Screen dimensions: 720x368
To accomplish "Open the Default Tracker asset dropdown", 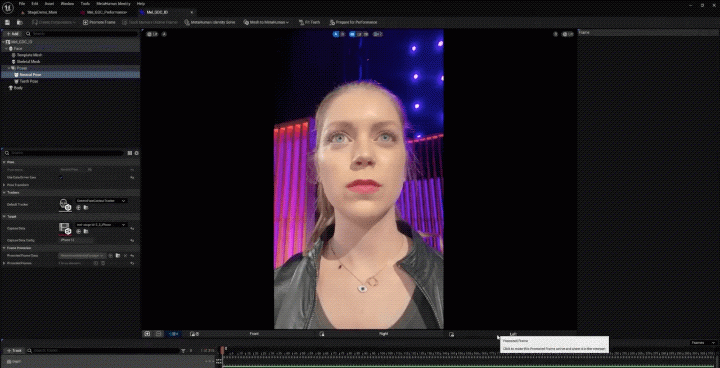I will 101,201.
